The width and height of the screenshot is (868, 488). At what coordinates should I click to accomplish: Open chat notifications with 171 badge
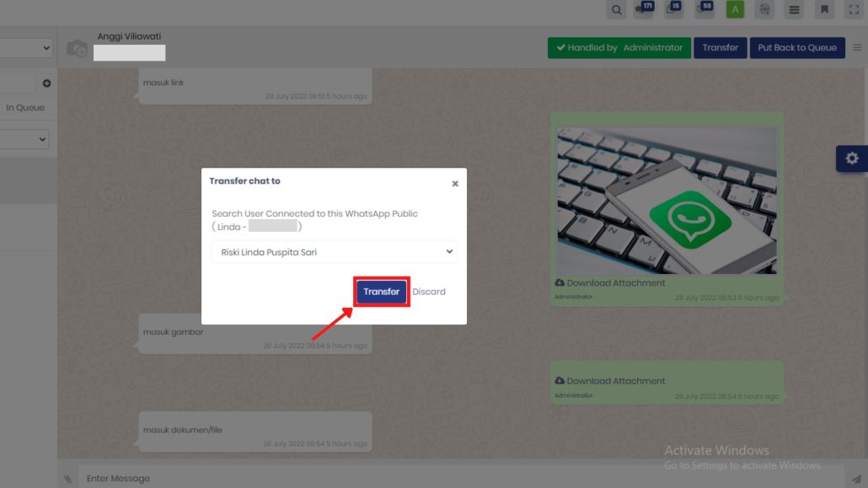pos(644,9)
